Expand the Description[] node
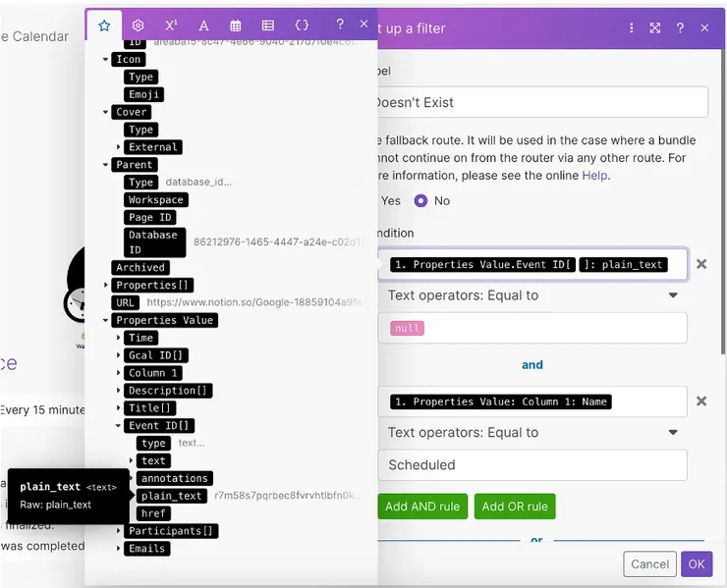Viewport: 727px width, 588px height. [118, 391]
